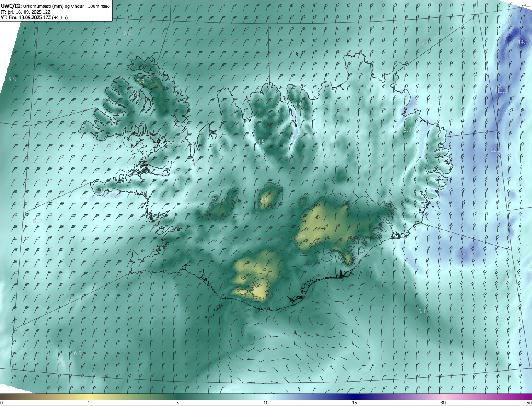Image resolution: width=532 pixels, height=406 pixels.
Task: Click the 6.9 value label on the map
Action: [78, 353]
